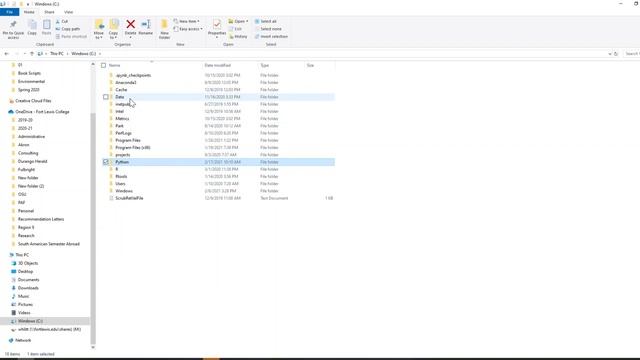Click the search box
Viewport: 640px width, 360px height.
coord(631,54)
